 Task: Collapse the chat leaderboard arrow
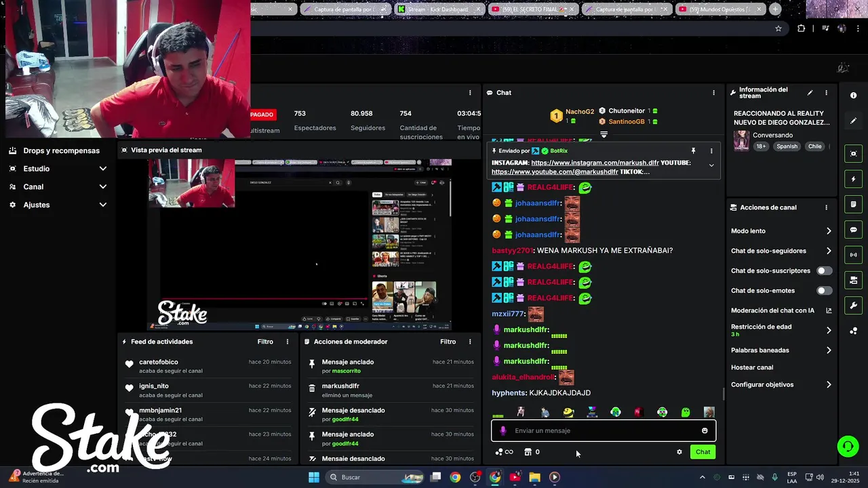pyautogui.click(x=604, y=134)
